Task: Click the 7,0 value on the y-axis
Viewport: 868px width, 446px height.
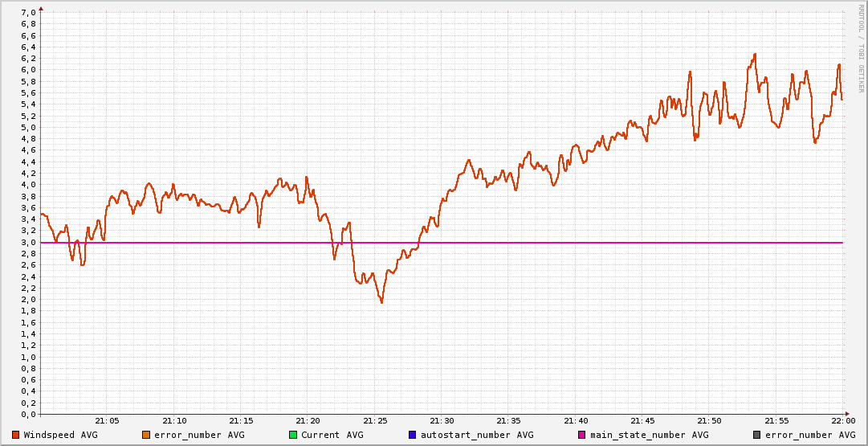Action: (27, 13)
